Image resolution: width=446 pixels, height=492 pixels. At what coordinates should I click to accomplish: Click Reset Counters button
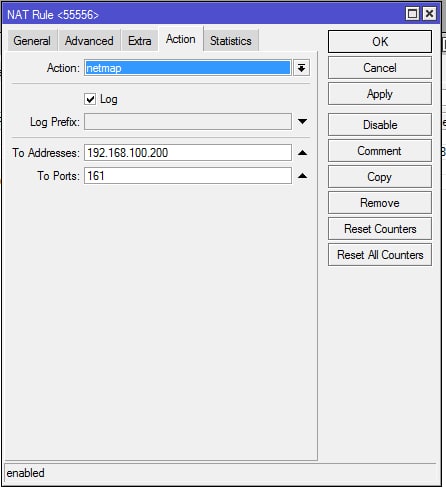pyautogui.click(x=380, y=229)
